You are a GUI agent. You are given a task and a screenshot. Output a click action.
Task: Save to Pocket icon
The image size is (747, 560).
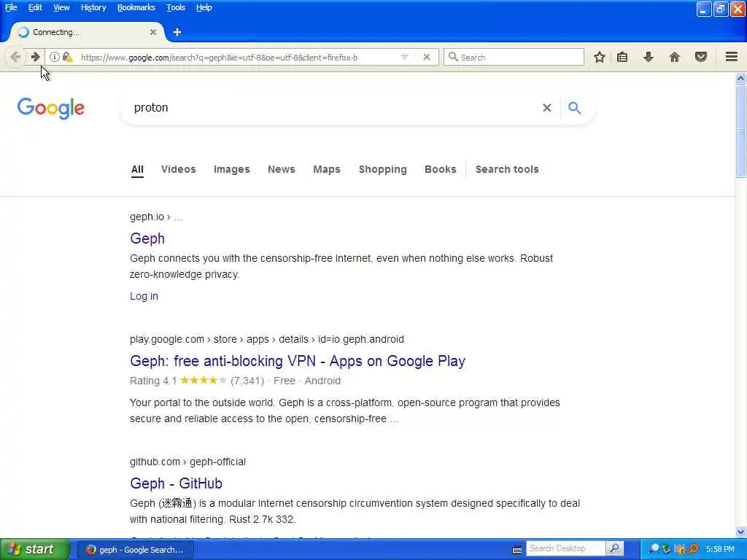pyautogui.click(x=700, y=57)
